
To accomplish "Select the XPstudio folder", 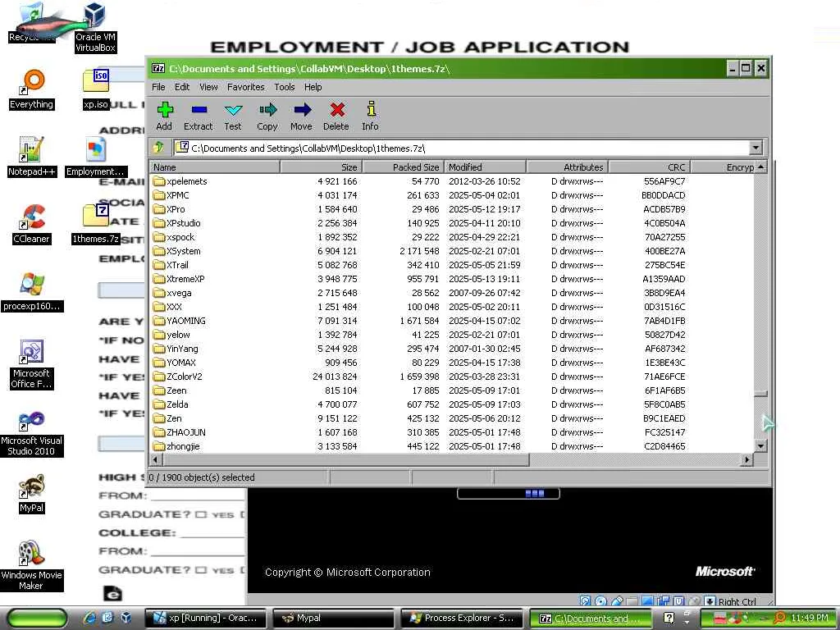I will click(452, 223).
